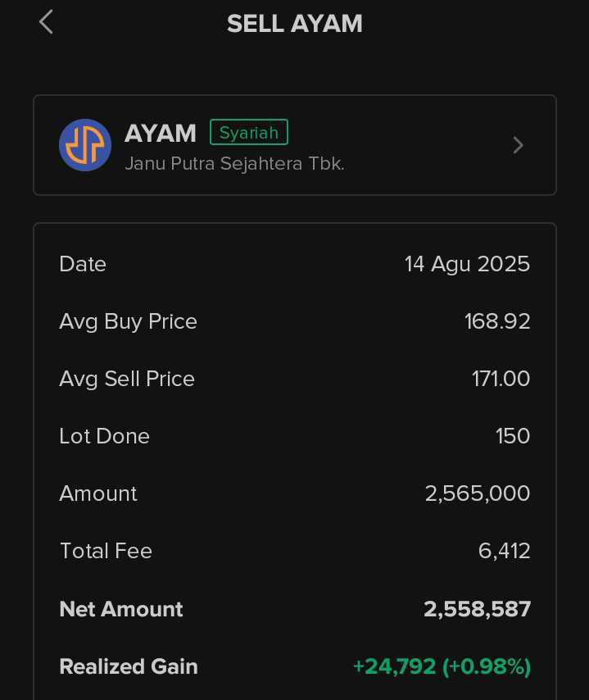Tap the Realized Gain label
589x700 pixels.
129,667
